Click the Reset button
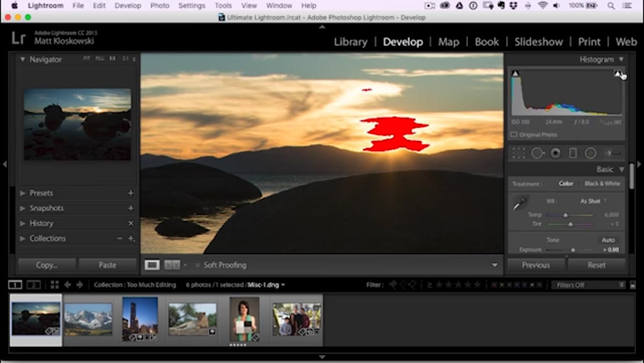This screenshot has width=644, height=363. point(596,265)
